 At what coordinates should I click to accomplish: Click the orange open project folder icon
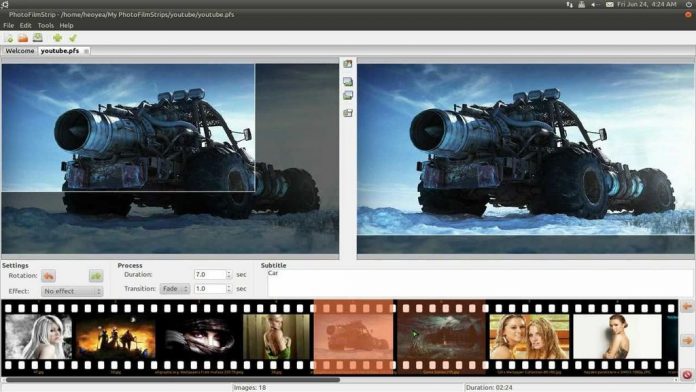point(23,39)
